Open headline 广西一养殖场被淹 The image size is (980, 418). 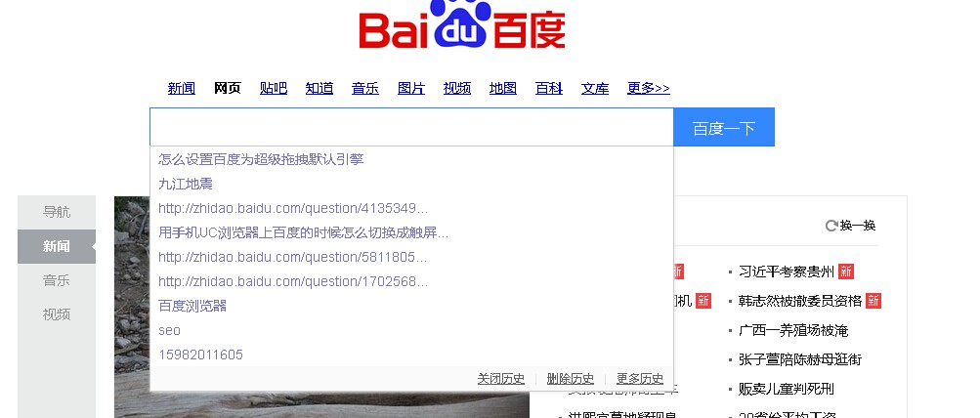pos(793,330)
